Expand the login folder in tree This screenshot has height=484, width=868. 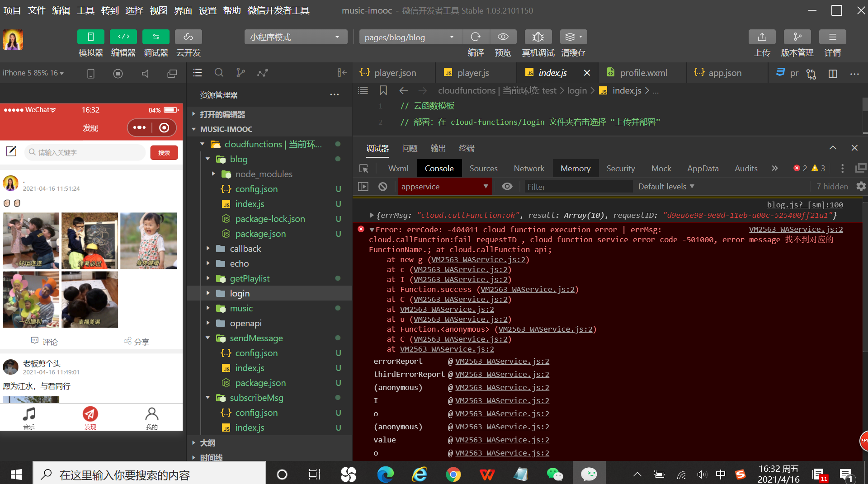click(240, 293)
